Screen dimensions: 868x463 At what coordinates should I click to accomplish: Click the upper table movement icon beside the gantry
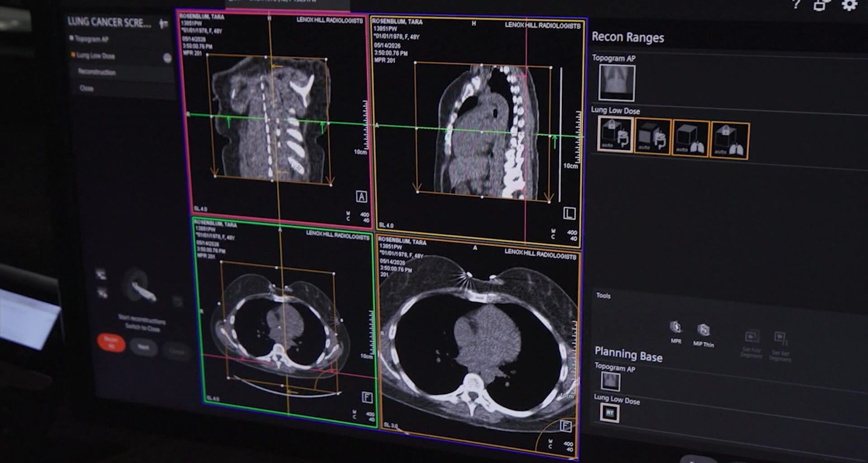101,274
